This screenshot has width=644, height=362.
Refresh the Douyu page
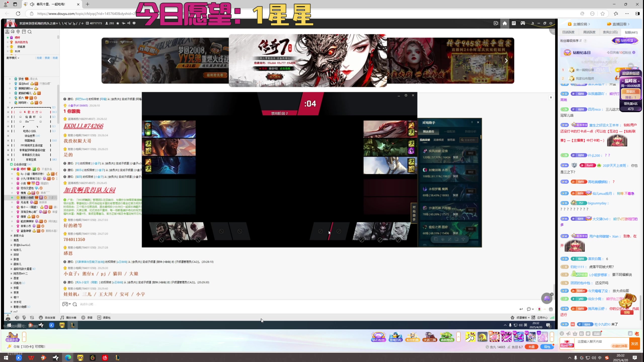pos(18,14)
